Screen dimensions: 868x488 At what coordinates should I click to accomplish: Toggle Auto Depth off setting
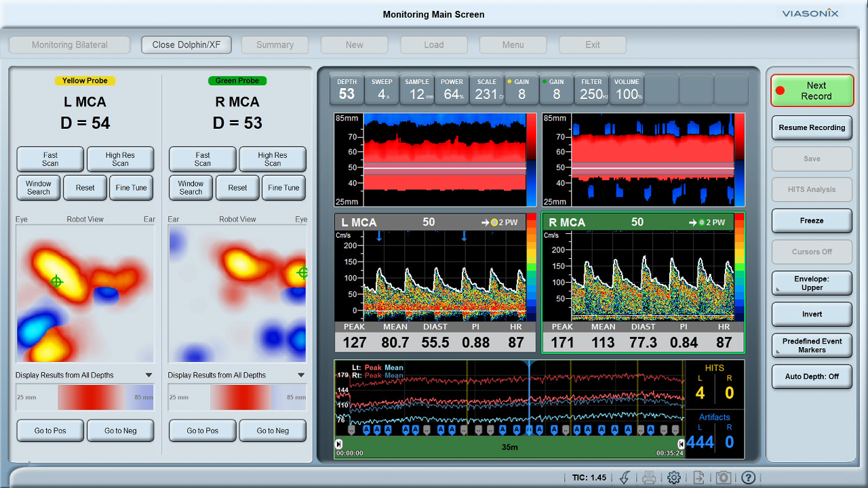pos(812,376)
